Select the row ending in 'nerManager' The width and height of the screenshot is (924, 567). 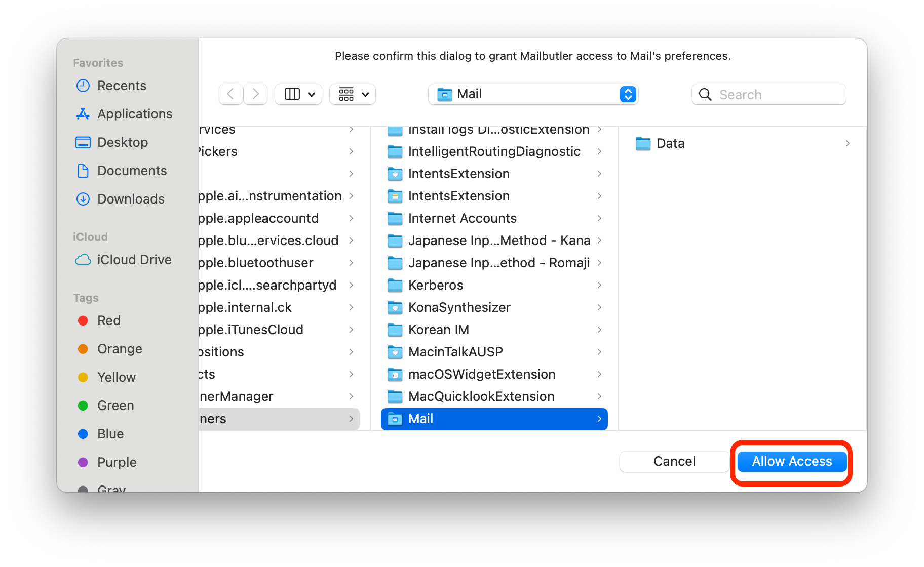point(279,396)
